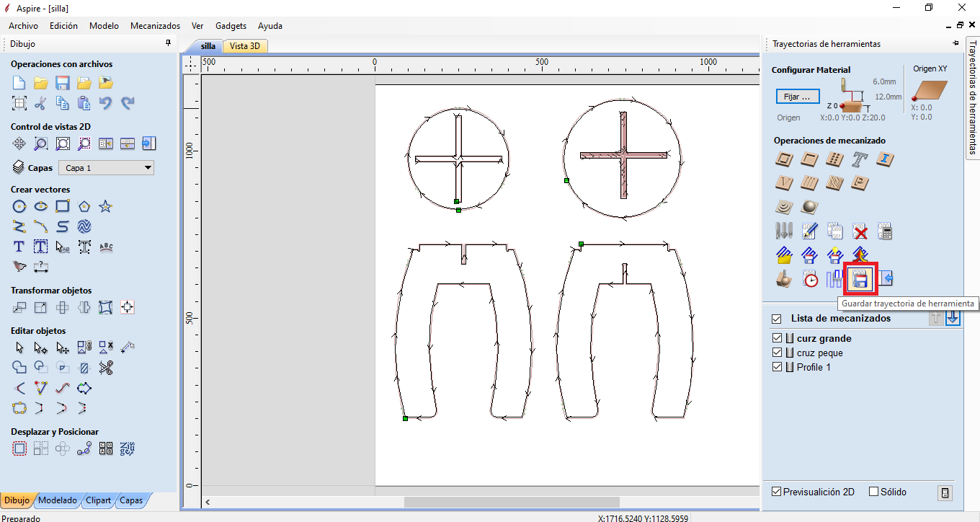This screenshot has width=980, height=522.
Task: Switch to the Modelado tab
Action: point(58,500)
